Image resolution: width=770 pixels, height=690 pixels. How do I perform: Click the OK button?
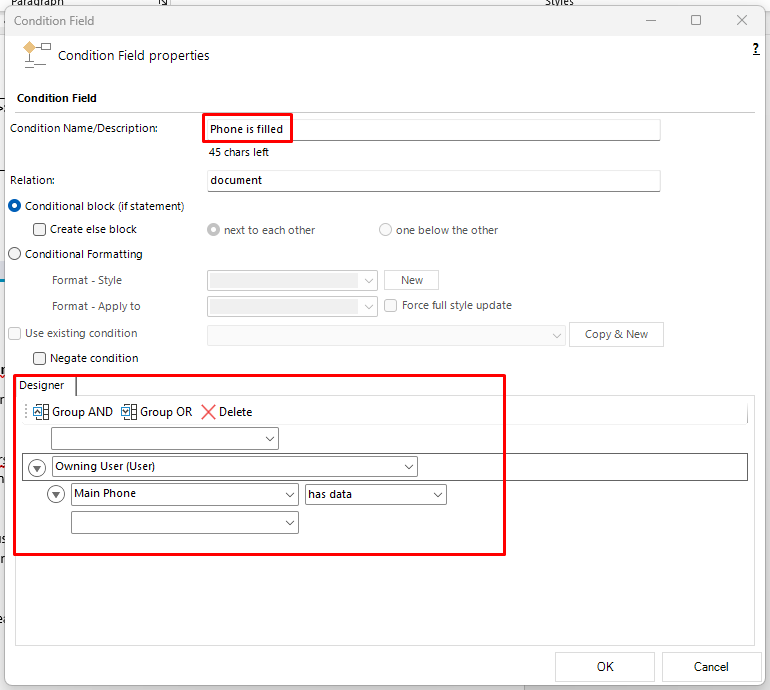(605, 666)
